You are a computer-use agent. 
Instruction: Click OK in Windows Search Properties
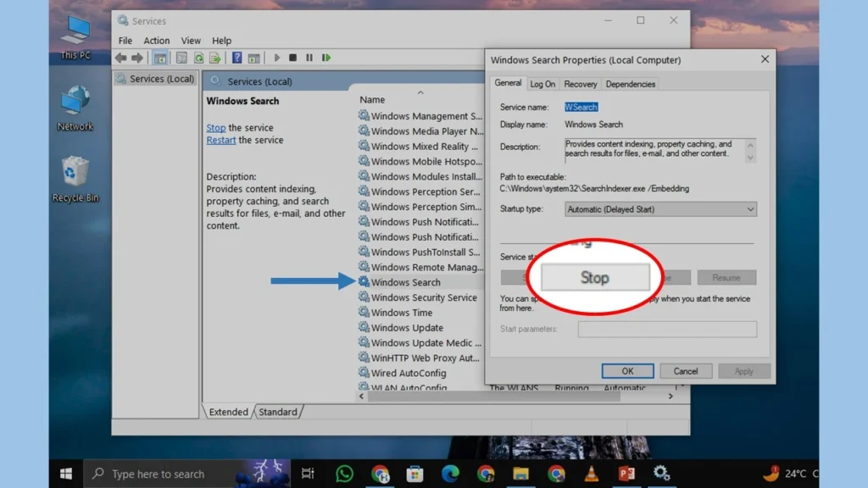tap(627, 371)
